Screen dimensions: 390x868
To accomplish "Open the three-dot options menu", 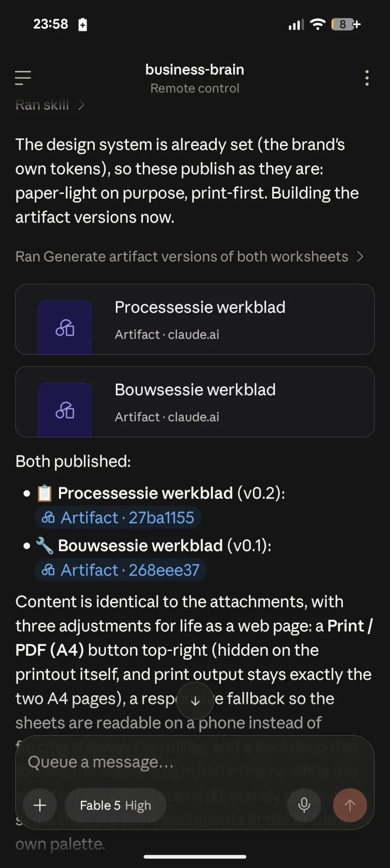I will tap(367, 78).
